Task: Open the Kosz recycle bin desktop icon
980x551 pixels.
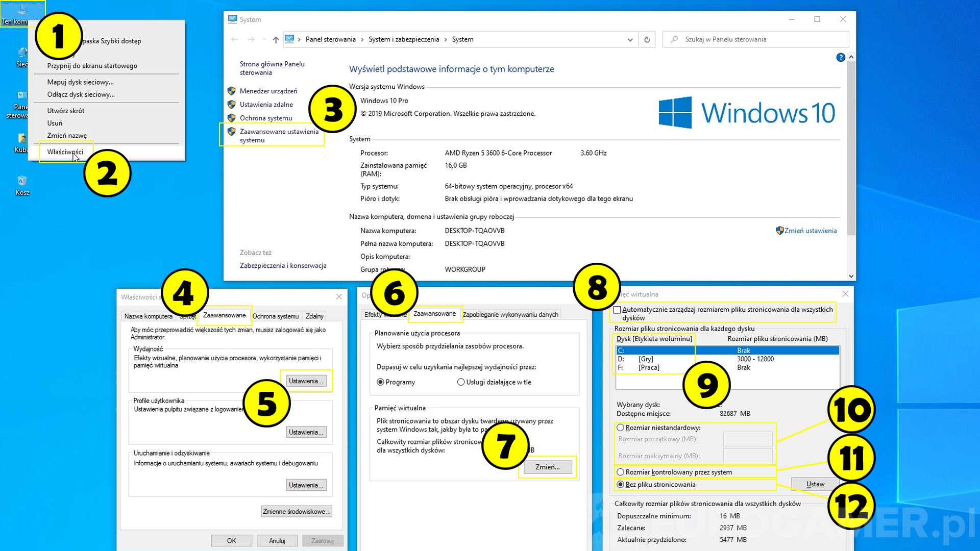Action: coord(22,182)
